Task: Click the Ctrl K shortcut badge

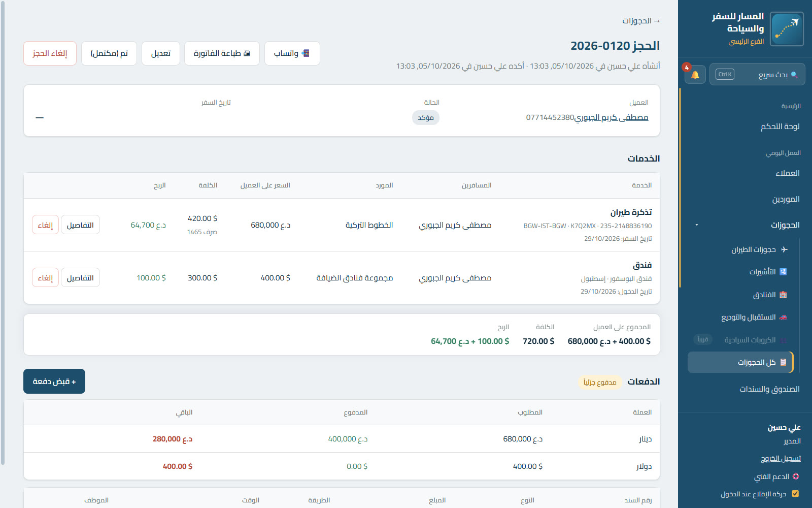Action: coord(725,74)
